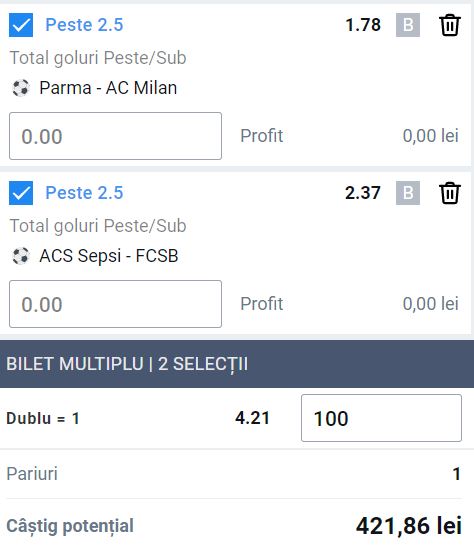This screenshot has width=474, height=548.
Task: Uncheck the Parma - AC Milan bet checkbox
Action: coord(21,25)
